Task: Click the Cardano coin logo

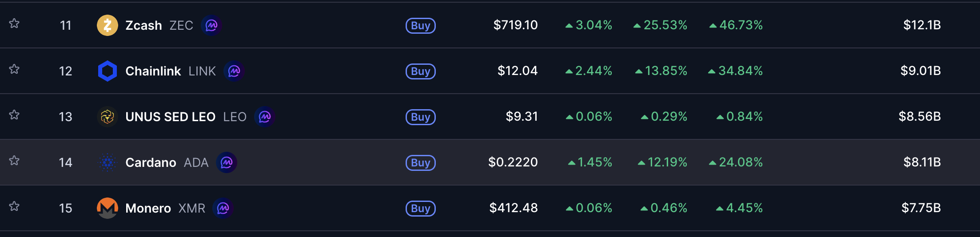Action: click(108, 162)
